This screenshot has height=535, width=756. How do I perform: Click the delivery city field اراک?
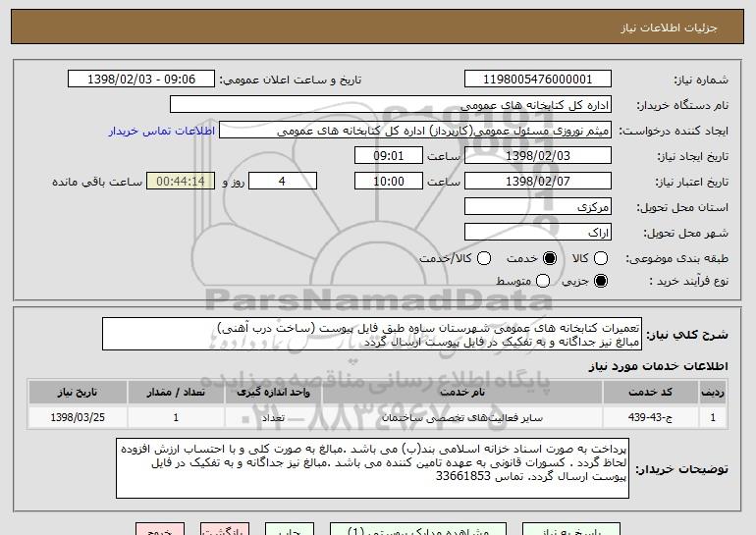538,233
